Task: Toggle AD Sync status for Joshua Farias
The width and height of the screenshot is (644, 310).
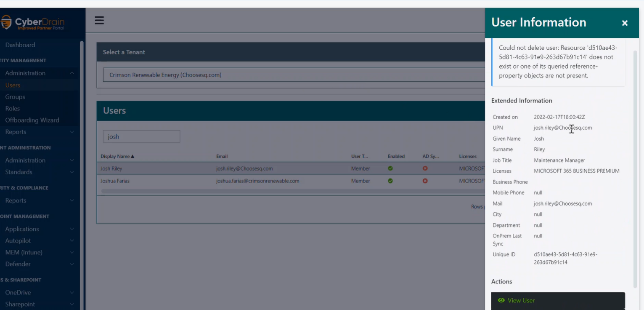Action: click(425, 181)
